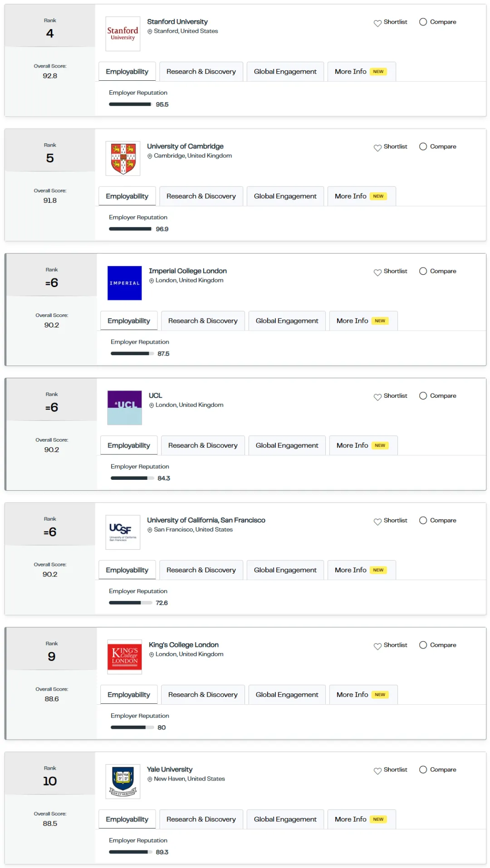This screenshot has height=868, width=490.
Task: Add UCL to your shortlist via its heart icon
Action: (377, 397)
